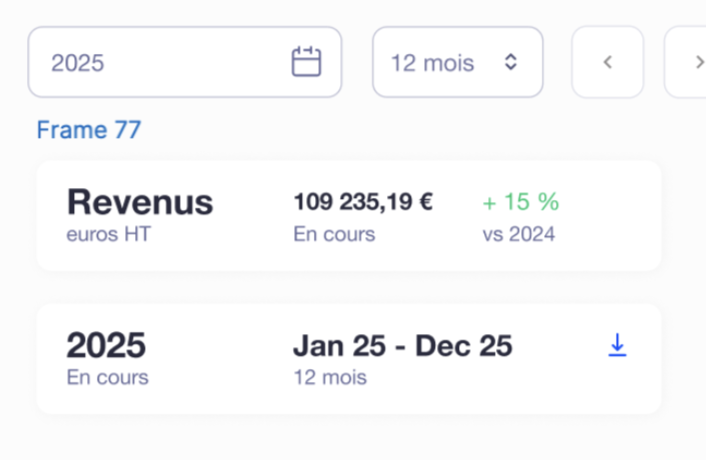706x460 pixels.
Task: Click the + 15 % growth indicator
Action: 520,202
